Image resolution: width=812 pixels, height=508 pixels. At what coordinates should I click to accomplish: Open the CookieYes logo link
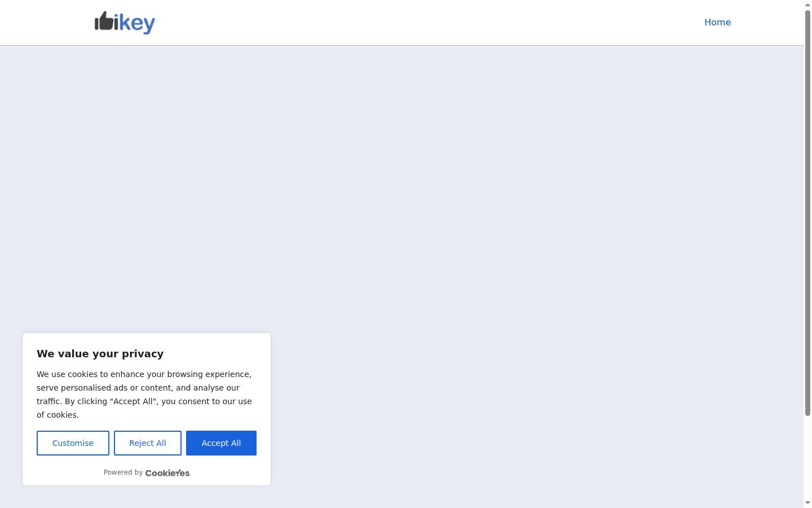click(x=167, y=473)
